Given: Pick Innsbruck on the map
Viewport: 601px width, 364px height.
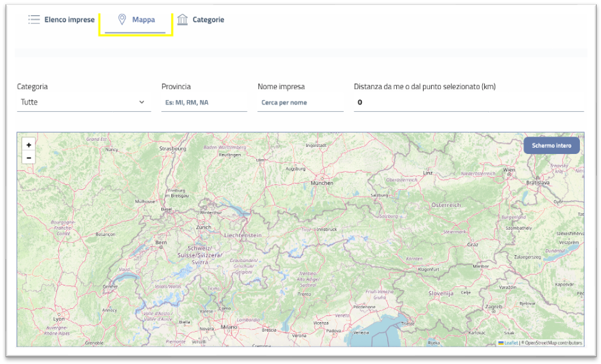Looking at the screenshot, I should point(326,229).
